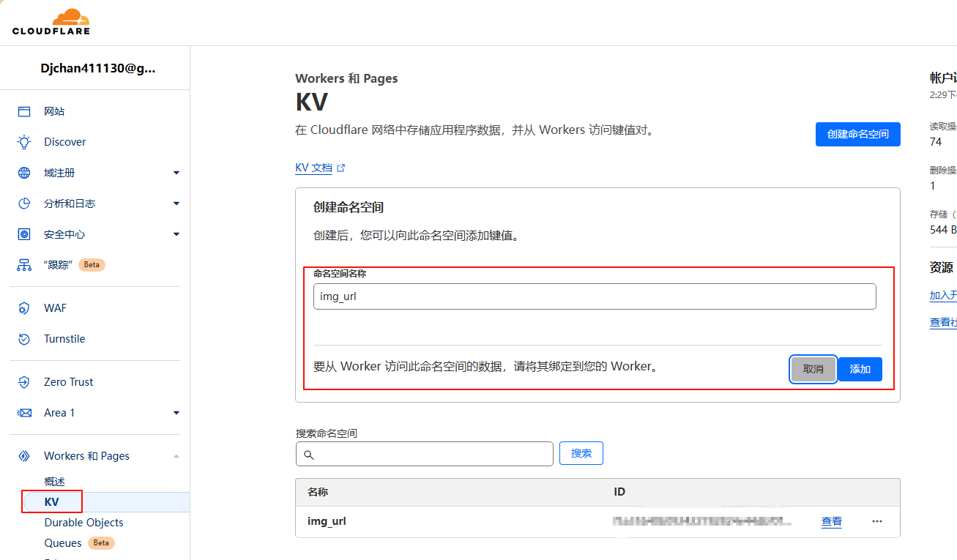Click the Workers 和 Pages icon
Image resolution: width=957 pixels, height=560 pixels.
point(24,456)
